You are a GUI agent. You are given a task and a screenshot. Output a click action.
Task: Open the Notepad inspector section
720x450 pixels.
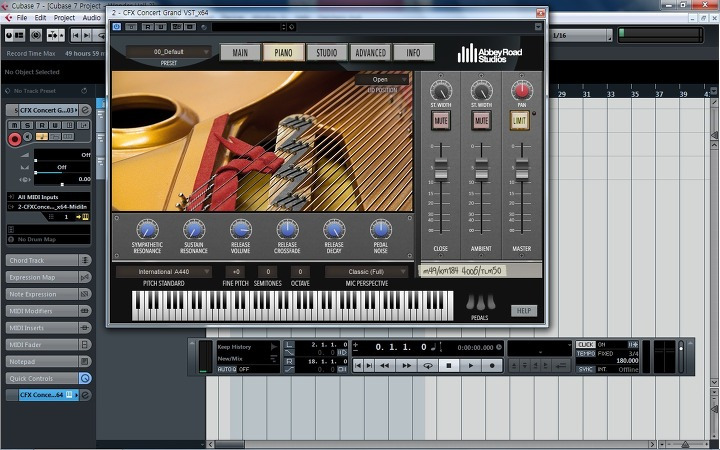click(48, 361)
